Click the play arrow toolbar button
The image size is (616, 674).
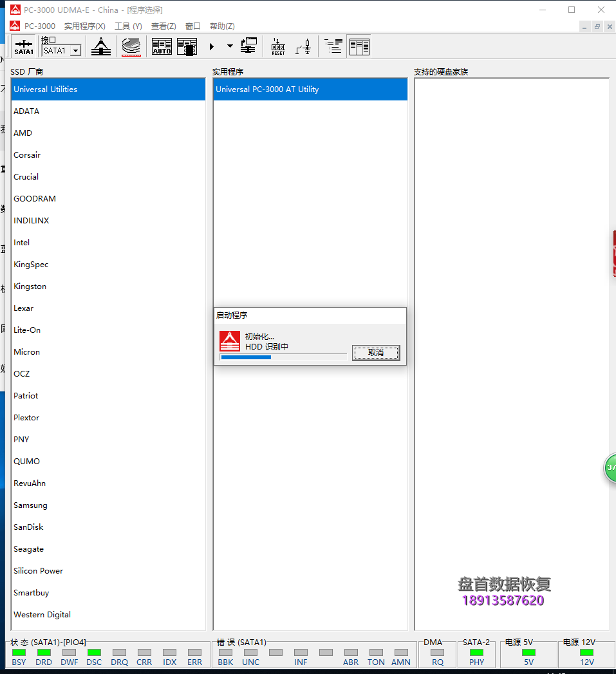coord(212,46)
